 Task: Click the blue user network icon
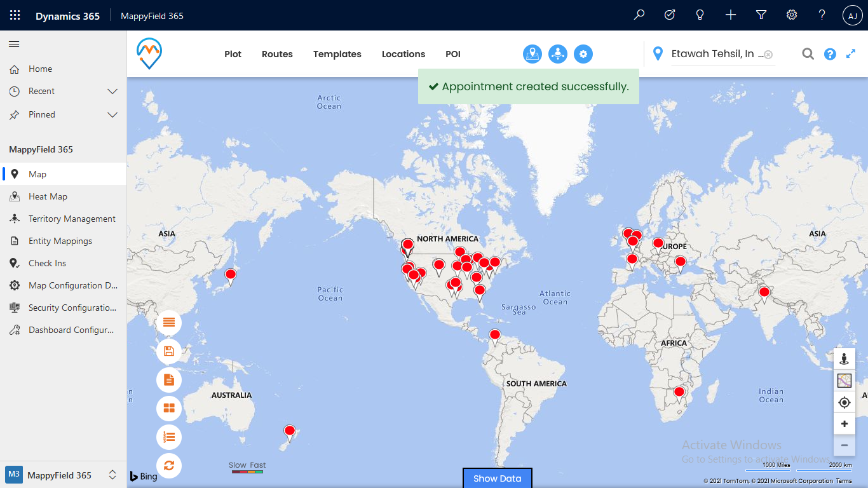(558, 54)
